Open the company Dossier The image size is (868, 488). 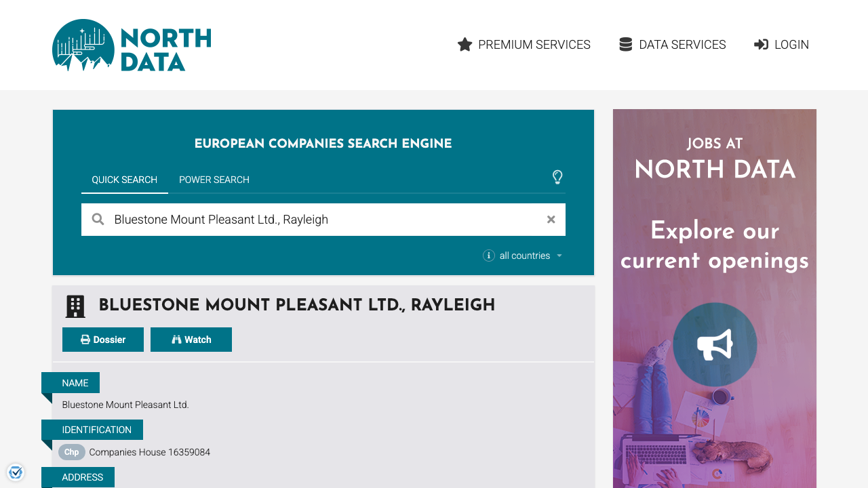[103, 339]
